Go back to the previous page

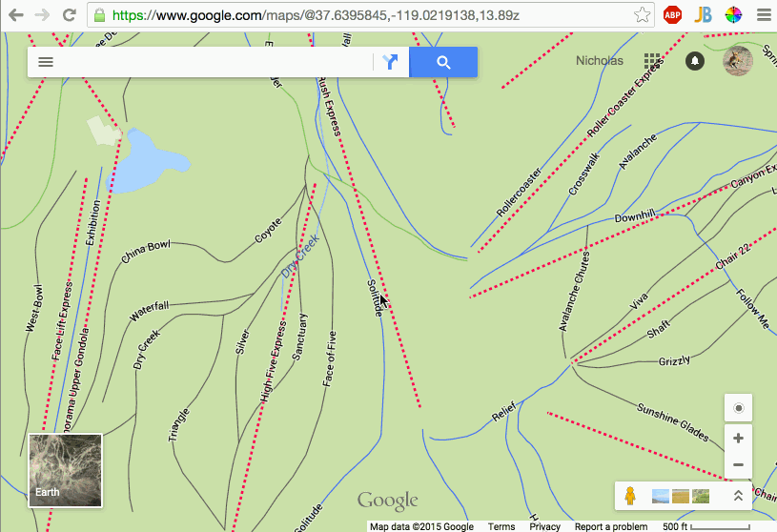(16, 15)
